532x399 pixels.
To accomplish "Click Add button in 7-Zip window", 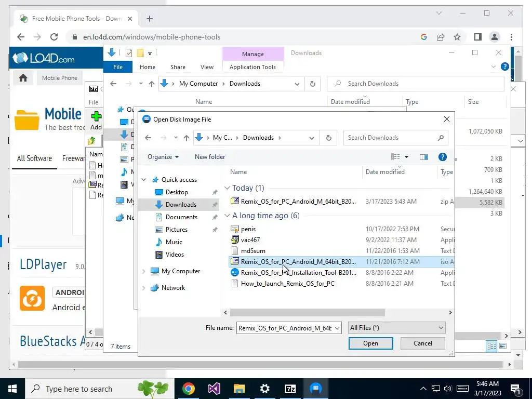I will (96, 121).
